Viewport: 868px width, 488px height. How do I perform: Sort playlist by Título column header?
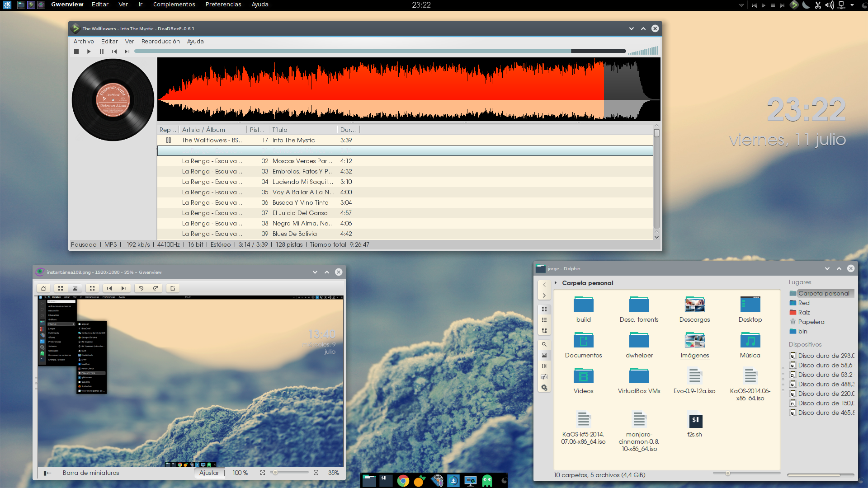pyautogui.click(x=303, y=130)
